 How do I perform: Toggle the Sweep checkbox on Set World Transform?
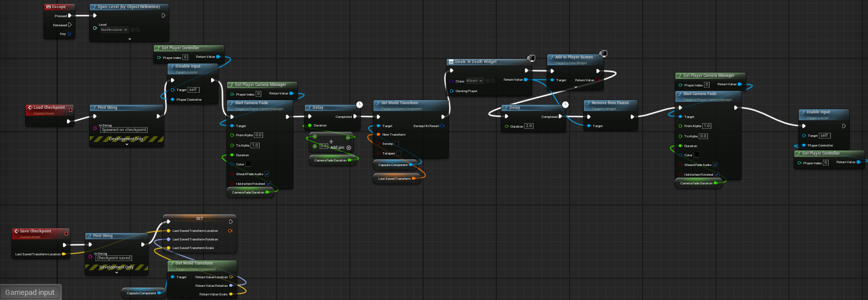[396, 144]
